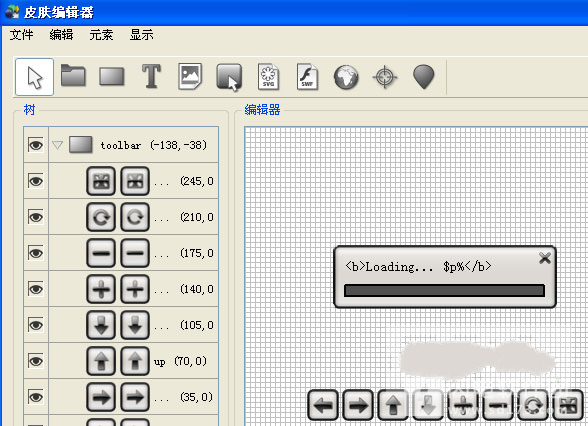Toggle visibility of the toolbar row
The image size is (588, 426).
pyautogui.click(x=36, y=145)
